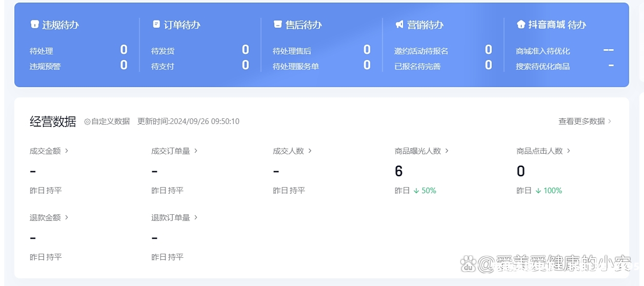Screen dimensions: 644x286
Task: Click the 营销待办 megaphone icon
Action: 399,25
